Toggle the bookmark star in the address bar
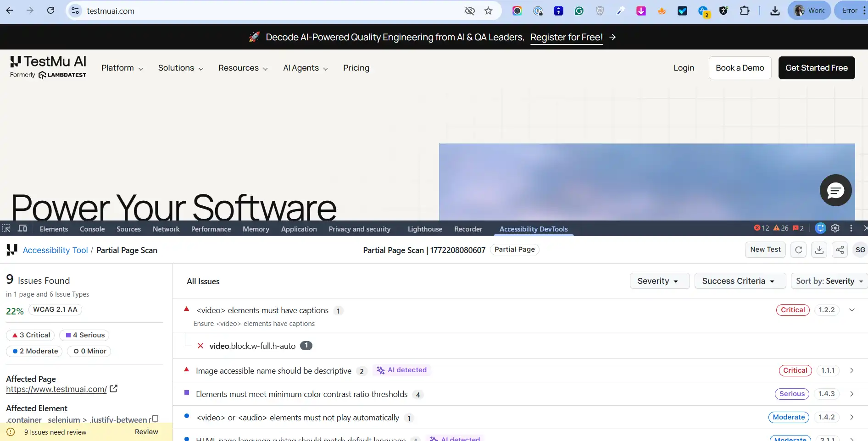Image resolution: width=868 pixels, height=441 pixels. point(489,11)
